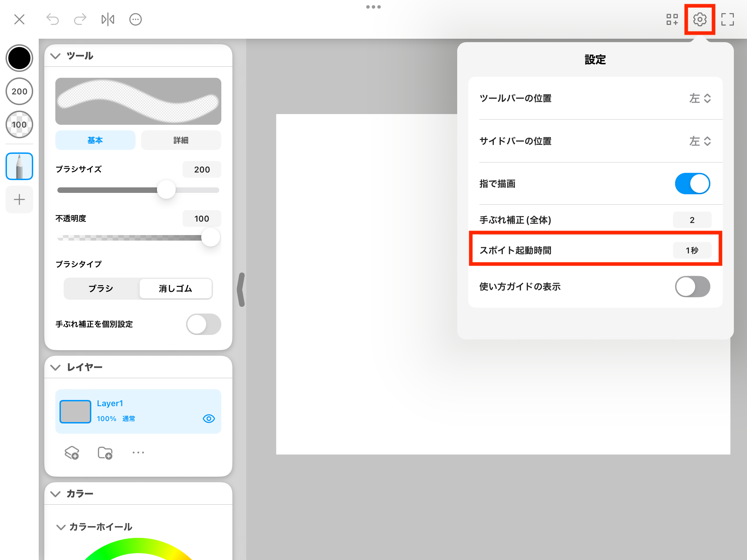Enable 手ぶれ補正を個別設定 switch
This screenshot has height=560, width=747.
tap(204, 324)
